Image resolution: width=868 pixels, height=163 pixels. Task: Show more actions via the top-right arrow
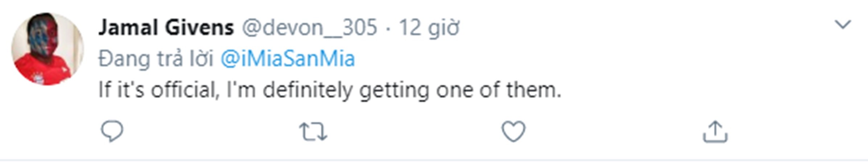pos(843,25)
